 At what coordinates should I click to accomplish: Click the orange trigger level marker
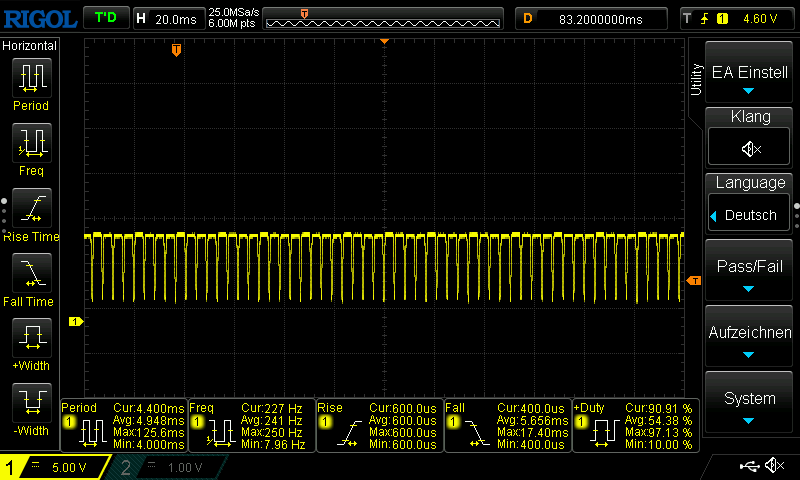pos(694,281)
